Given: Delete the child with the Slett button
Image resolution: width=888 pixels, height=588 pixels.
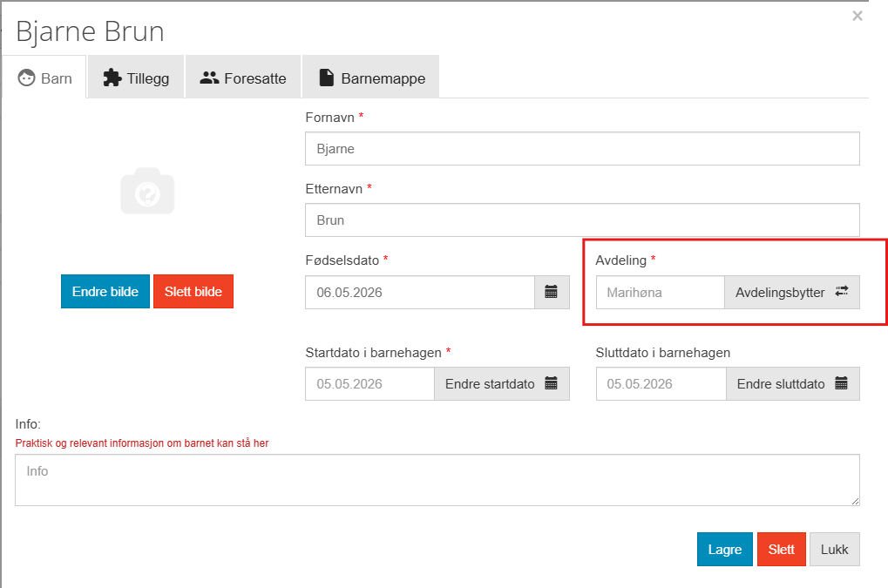Looking at the screenshot, I should [x=782, y=549].
